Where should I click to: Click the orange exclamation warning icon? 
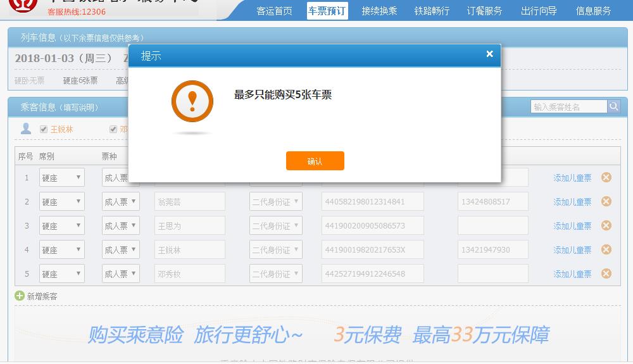[x=192, y=101]
